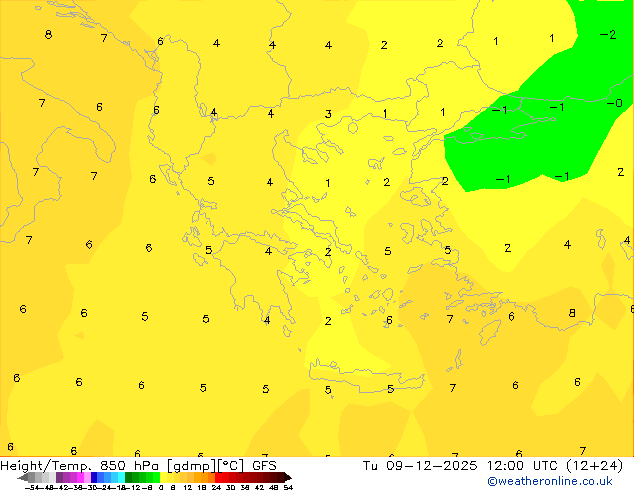Screen dimensions: 634x490
Task: Click the '-2' temperature value on map
Action: [608, 35]
